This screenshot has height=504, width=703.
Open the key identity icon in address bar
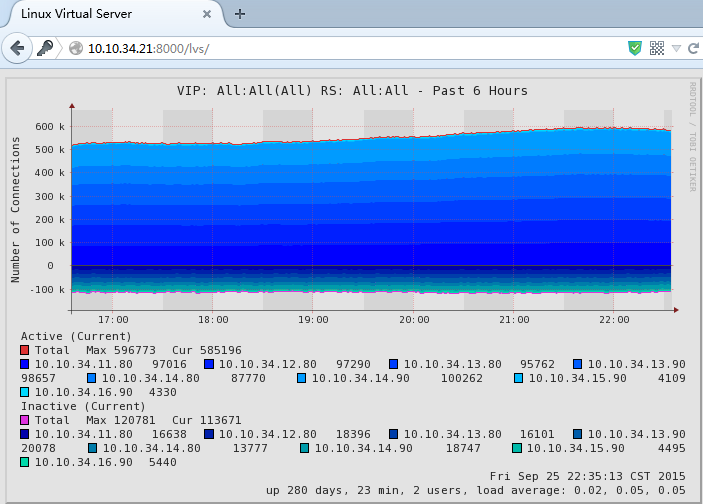(45, 48)
